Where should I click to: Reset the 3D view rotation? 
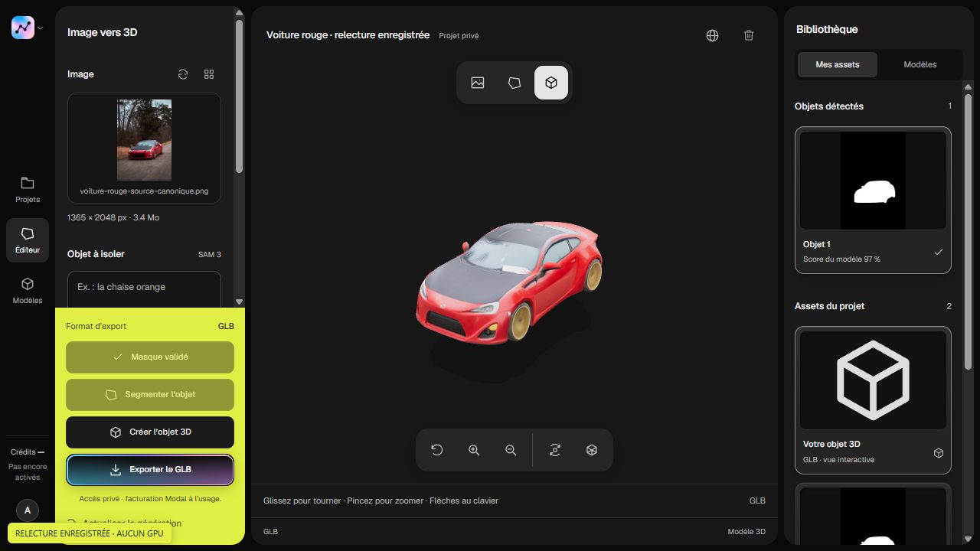coord(437,450)
